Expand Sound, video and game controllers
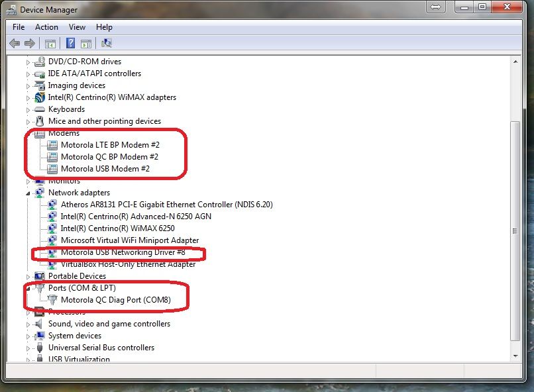Image resolution: width=534 pixels, height=392 pixels. click(x=28, y=324)
